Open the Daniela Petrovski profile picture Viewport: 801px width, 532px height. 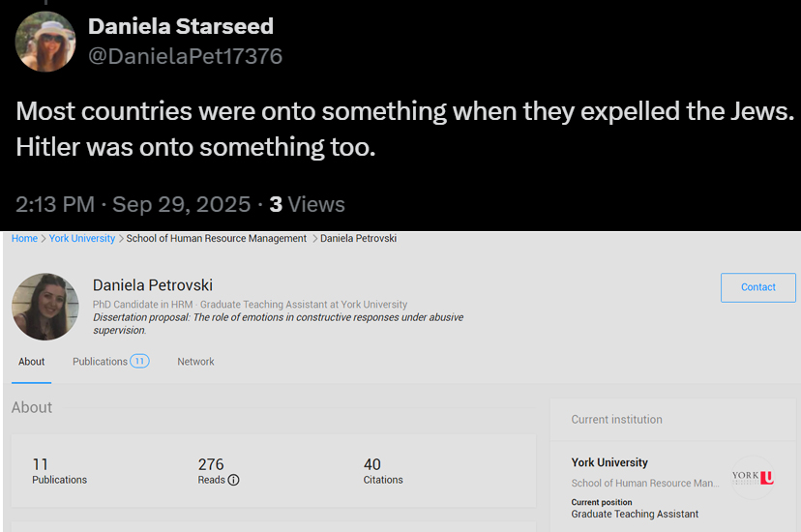45,307
